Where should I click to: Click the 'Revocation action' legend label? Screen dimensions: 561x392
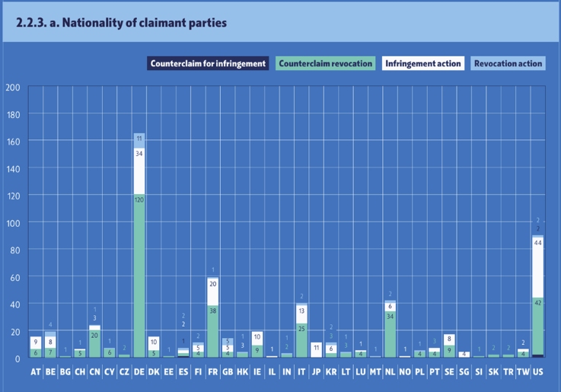[x=508, y=63]
